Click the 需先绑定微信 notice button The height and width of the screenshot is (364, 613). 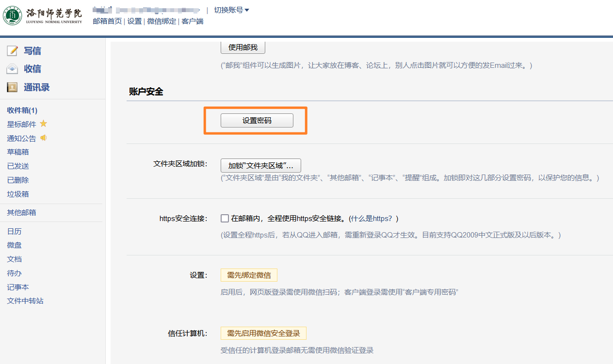pyautogui.click(x=249, y=275)
